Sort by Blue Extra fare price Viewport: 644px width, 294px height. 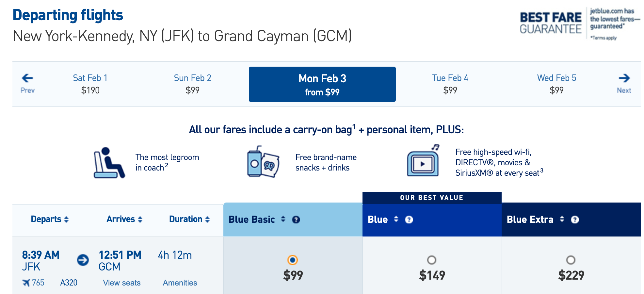click(562, 219)
